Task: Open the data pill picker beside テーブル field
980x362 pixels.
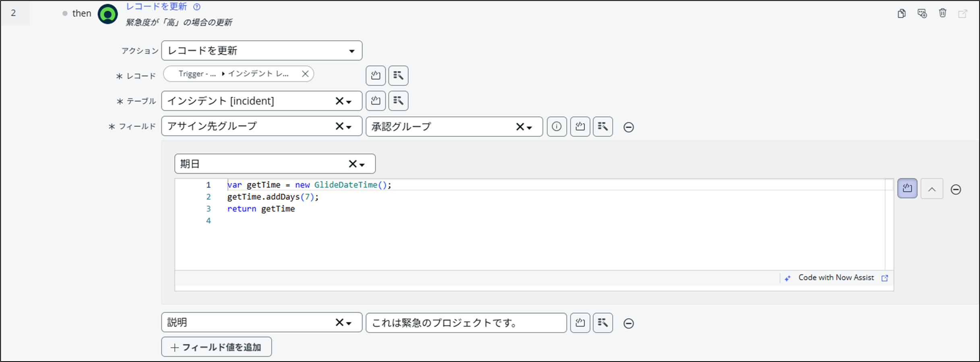Action: (x=398, y=101)
